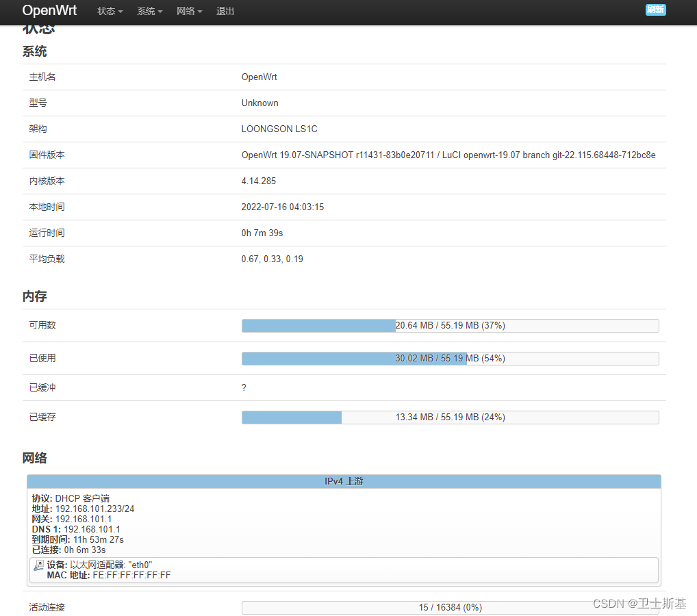Click the 内核版本 row label
697x616 pixels.
tap(47, 181)
